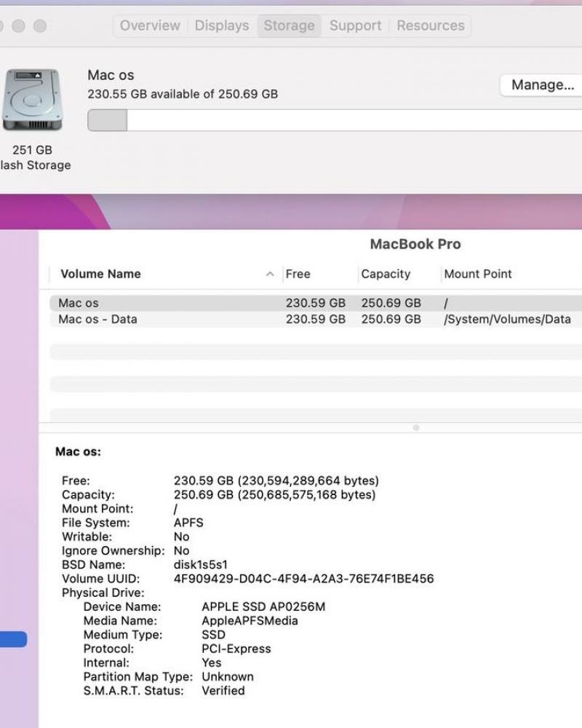Click the storage usage bar

click(335, 120)
